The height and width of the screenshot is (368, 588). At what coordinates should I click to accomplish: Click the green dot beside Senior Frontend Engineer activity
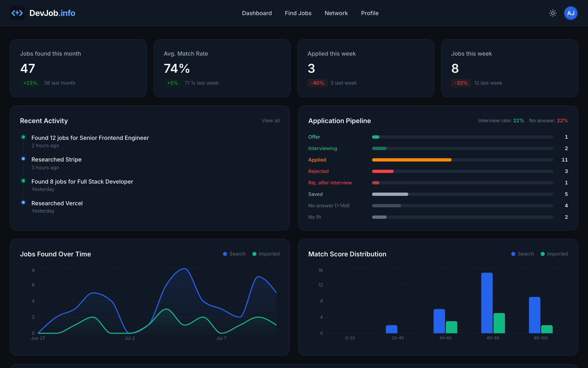coord(23,137)
